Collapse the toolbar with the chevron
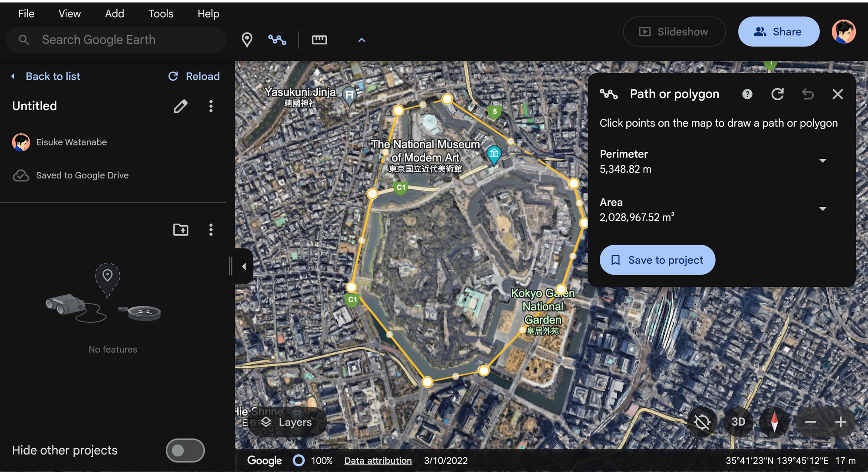 (361, 40)
